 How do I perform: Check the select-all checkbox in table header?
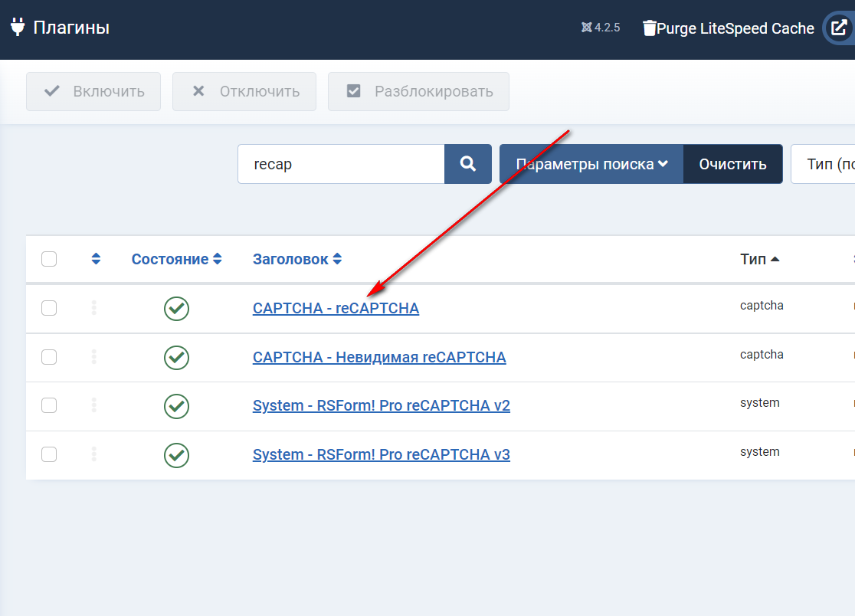point(49,259)
